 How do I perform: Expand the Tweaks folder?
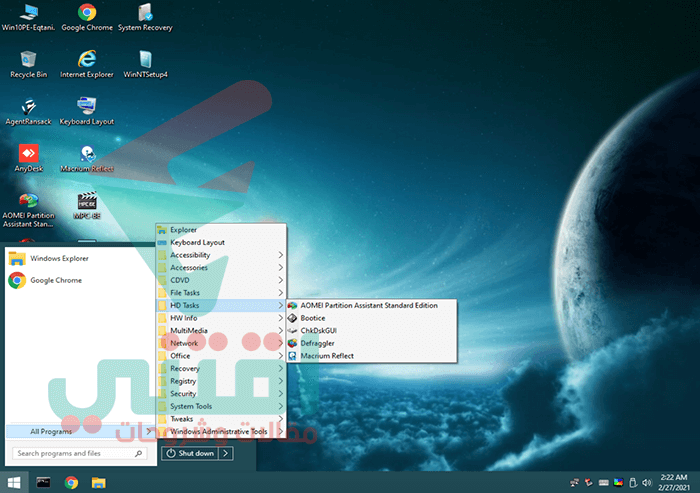click(x=221, y=419)
